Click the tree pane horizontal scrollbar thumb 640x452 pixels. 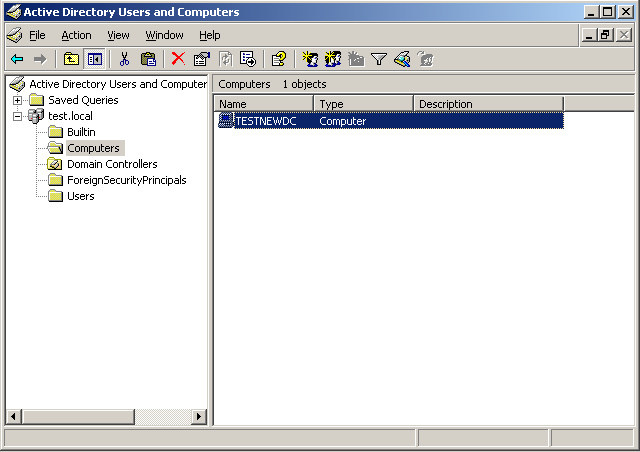[x=78, y=416]
